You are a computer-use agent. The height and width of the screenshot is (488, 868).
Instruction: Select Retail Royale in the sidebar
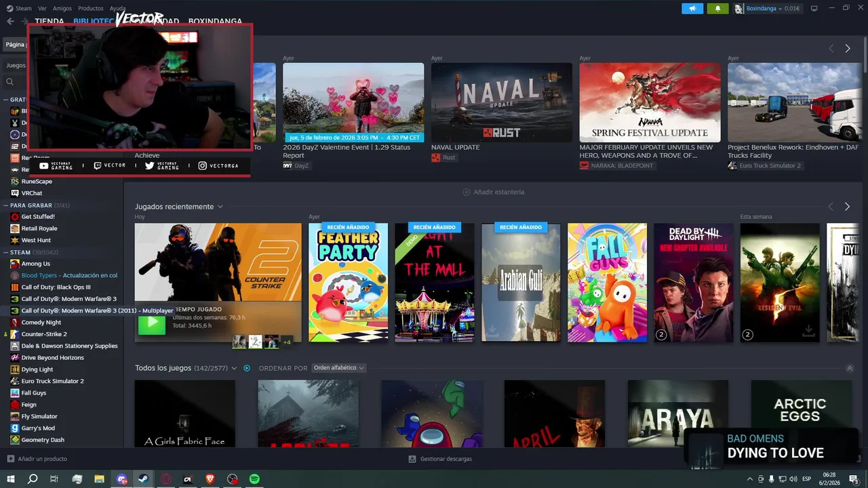click(x=39, y=228)
